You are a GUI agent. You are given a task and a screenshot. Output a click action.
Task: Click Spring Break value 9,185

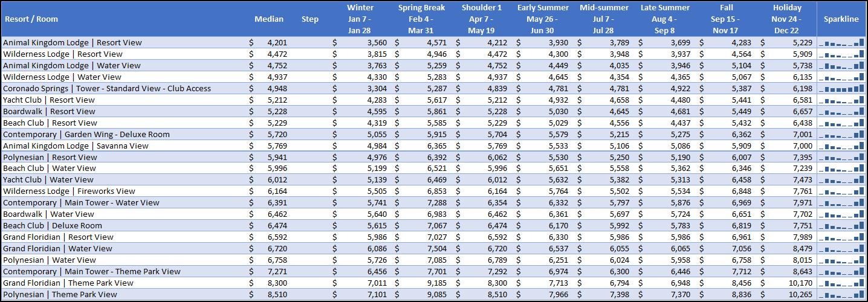pyautogui.click(x=437, y=283)
